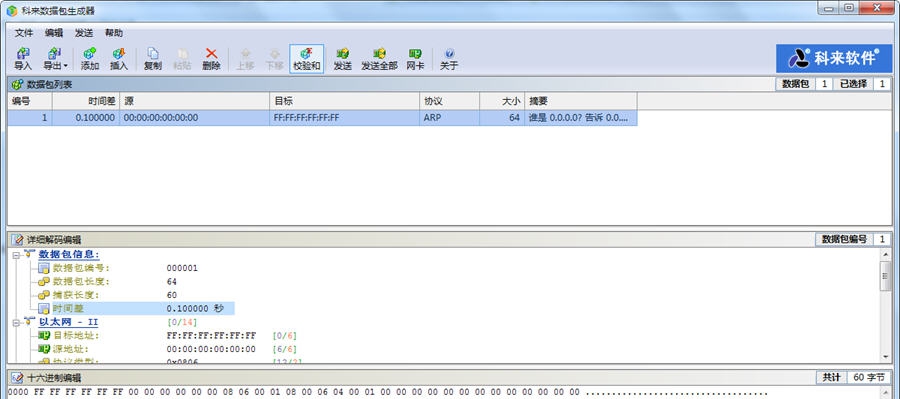Click the app icon in title bar

pos(11,11)
